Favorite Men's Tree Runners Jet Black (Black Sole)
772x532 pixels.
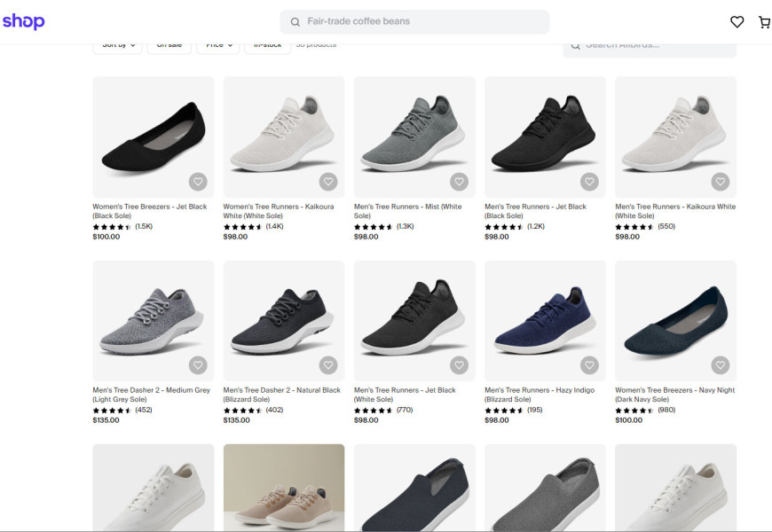pyautogui.click(x=589, y=182)
